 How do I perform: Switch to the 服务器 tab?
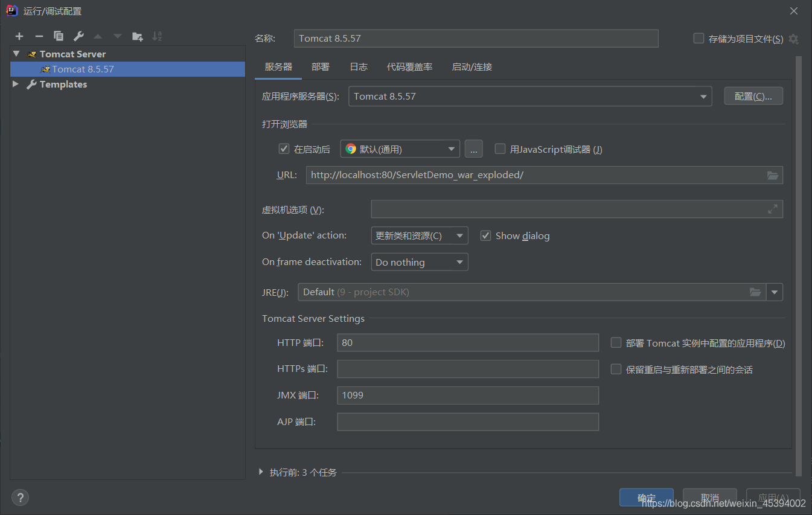[278, 67]
